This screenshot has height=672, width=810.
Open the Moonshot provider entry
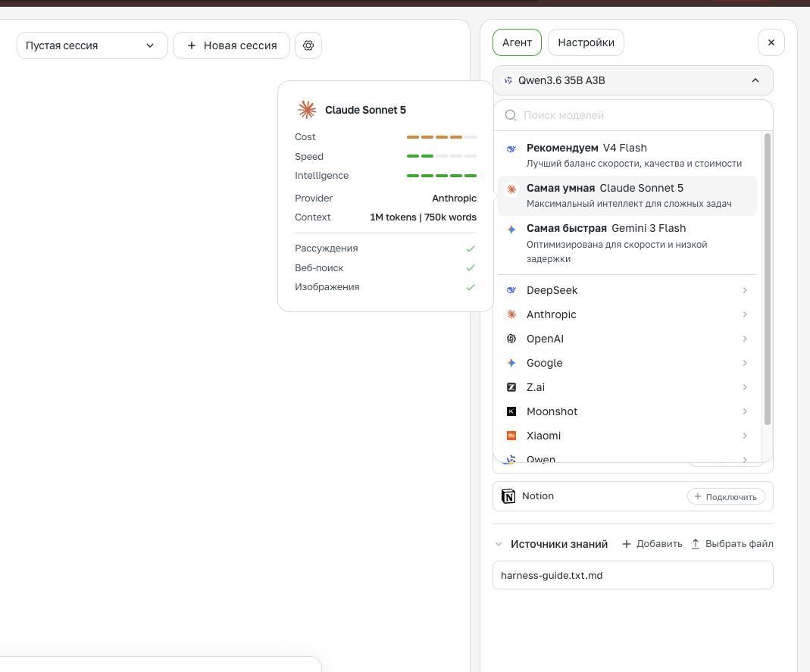tap(627, 411)
